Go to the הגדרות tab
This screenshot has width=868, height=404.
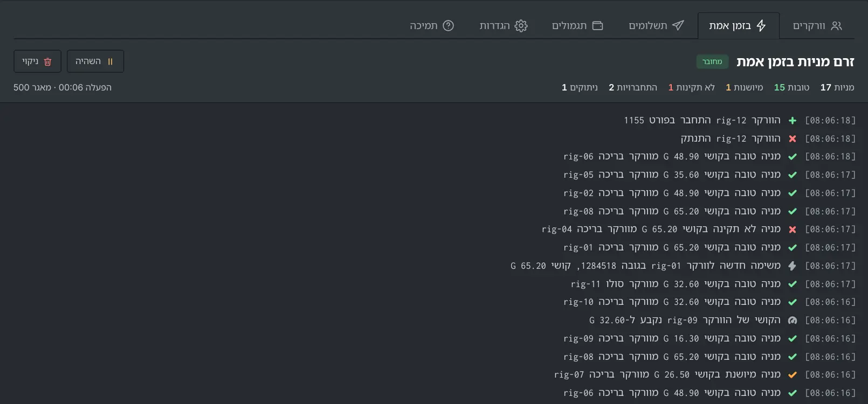(504, 26)
